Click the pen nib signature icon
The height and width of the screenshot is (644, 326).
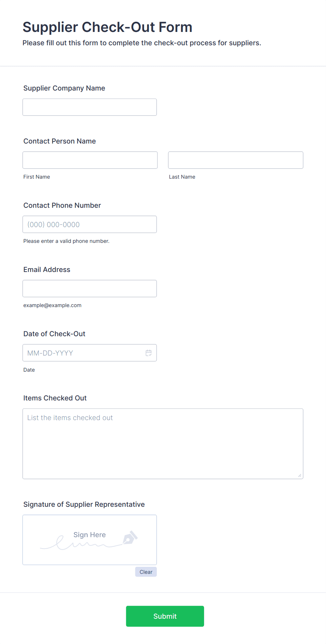(130, 538)
